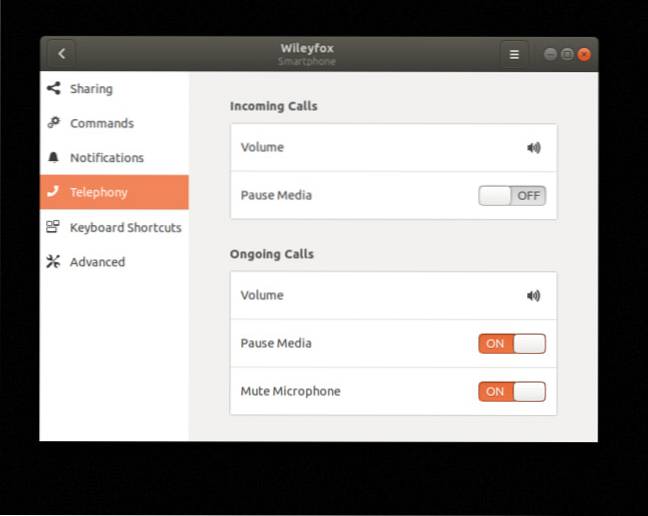Screen dimensions: 648x516
Task: Select the Commands sidebar entry
Action: (x=101, y=123)
